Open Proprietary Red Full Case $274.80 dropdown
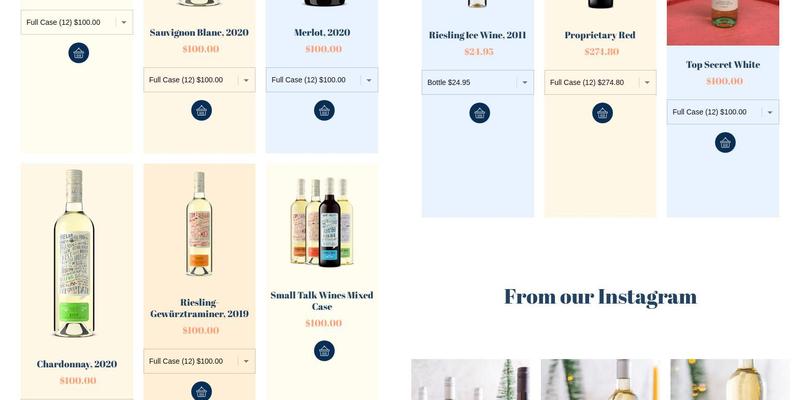Screen dimensions: 800x400 (600, 82)
